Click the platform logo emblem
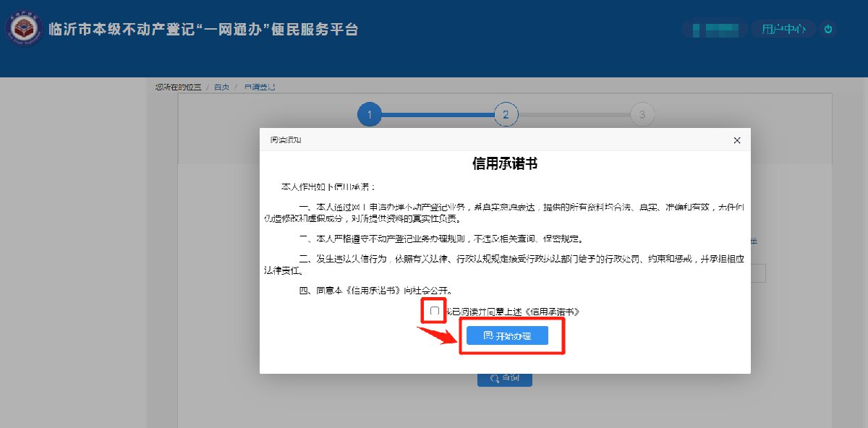868x428 pixels. (24, 30)
